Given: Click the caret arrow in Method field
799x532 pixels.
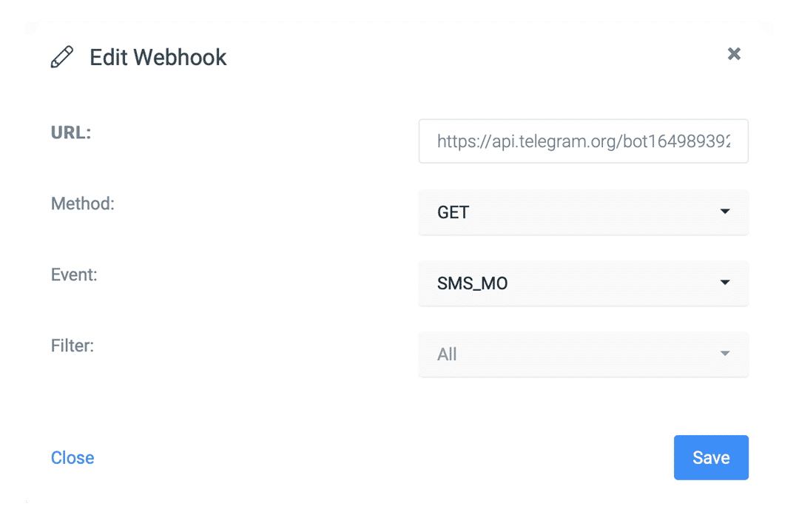Looking at the screenshot, I should tap(725, 212).
